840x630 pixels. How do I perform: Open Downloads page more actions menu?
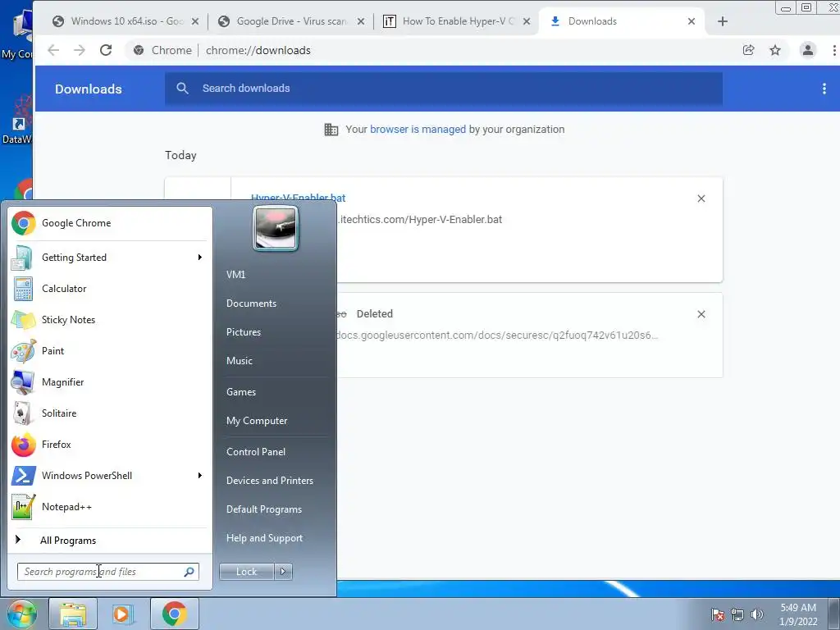click(824, 89)
